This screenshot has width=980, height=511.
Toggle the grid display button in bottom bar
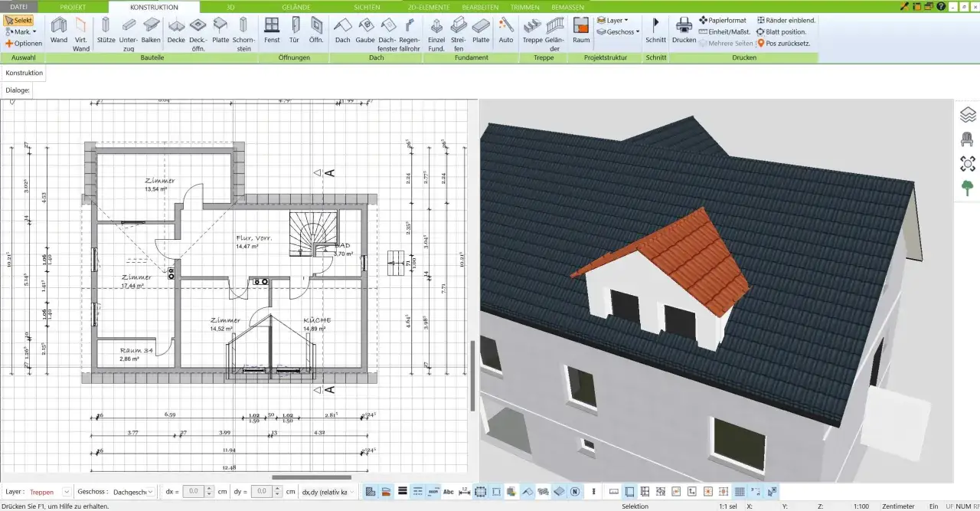[x=740, y=491]
